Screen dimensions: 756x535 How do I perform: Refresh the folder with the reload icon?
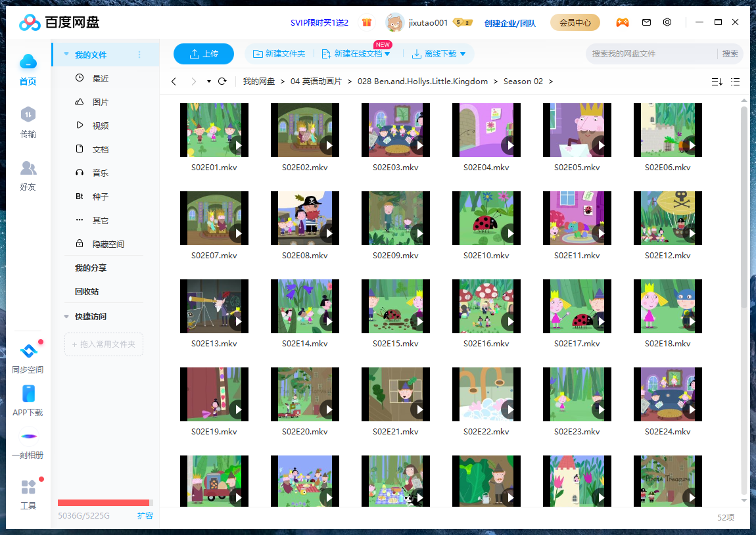pos(222,81)
